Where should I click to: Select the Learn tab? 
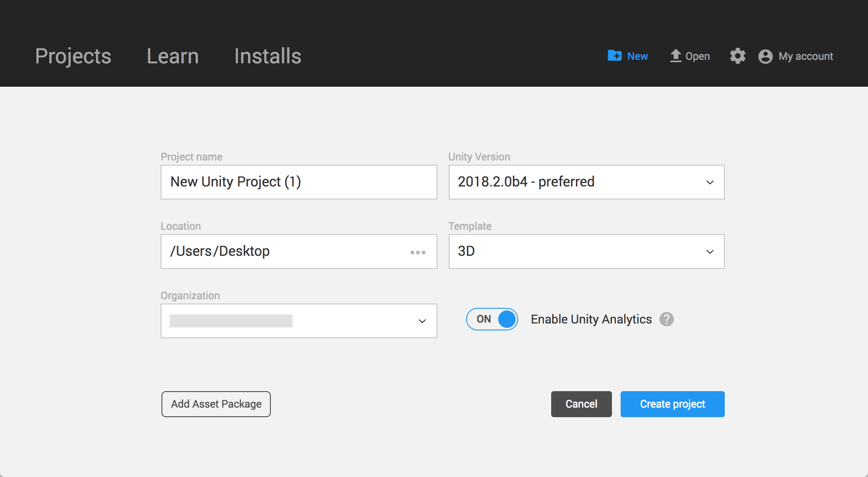(172, 56)
